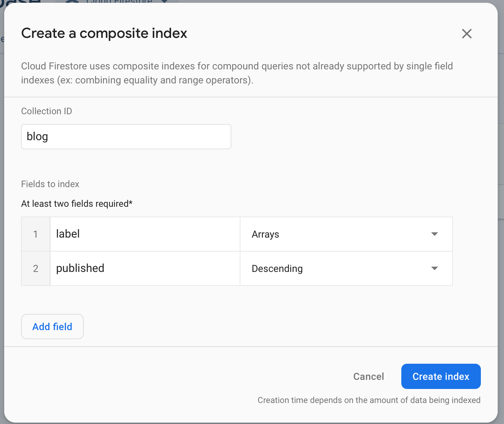Click the creation time notice text

(x=369, y=400)
